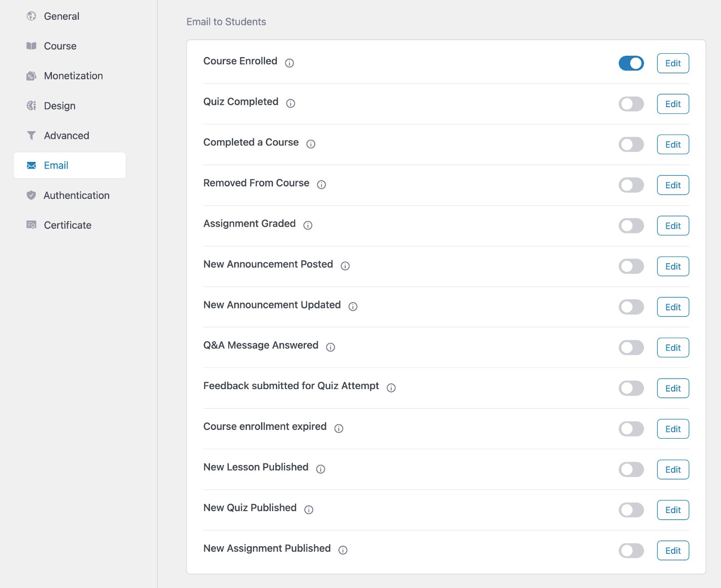Select the Email settings tab
This screenshot has height=588, width=721.
click(x=70, y=165)
